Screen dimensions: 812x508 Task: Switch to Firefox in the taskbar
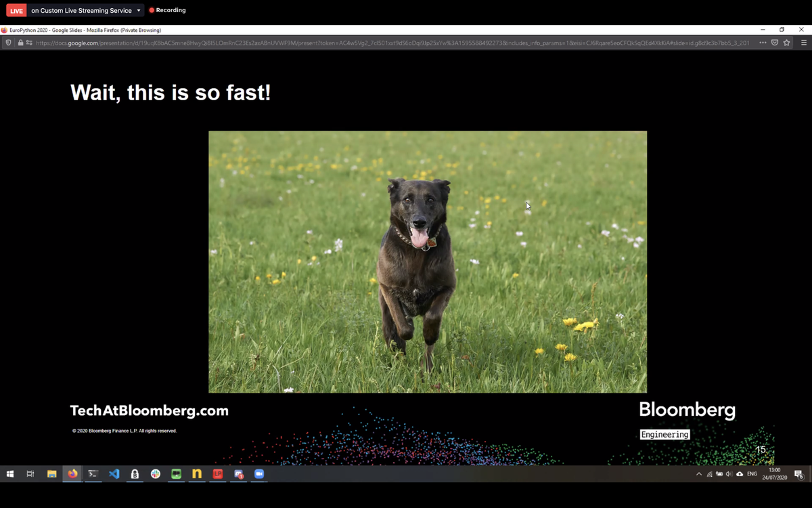(72, 474)
